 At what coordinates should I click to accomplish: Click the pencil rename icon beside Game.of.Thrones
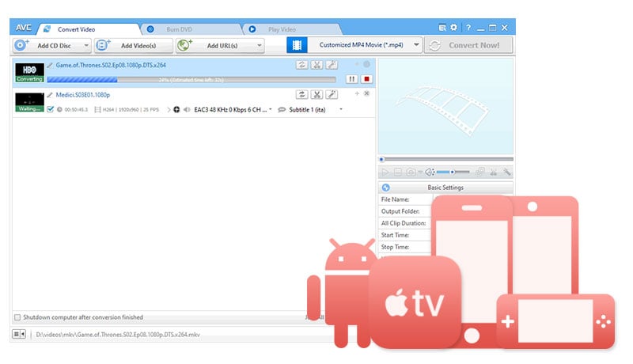(x=50, y=65)
